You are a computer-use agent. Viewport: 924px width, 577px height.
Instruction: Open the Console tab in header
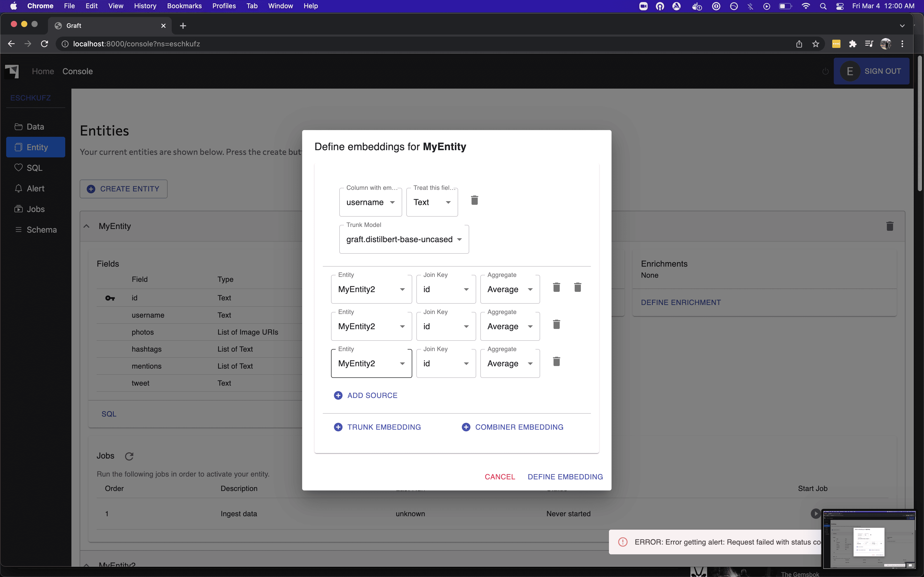(78, 71)
